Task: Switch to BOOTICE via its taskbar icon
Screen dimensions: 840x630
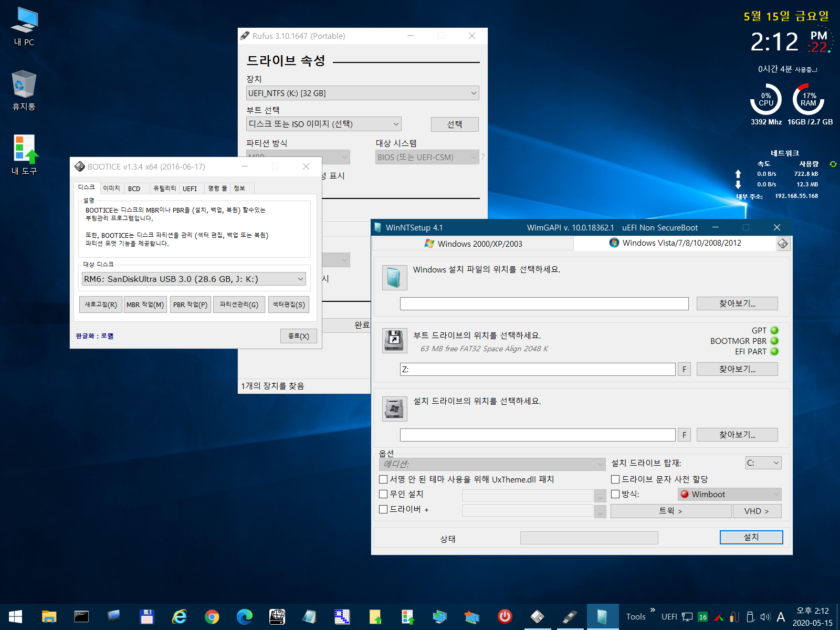Action: point(538,616)
